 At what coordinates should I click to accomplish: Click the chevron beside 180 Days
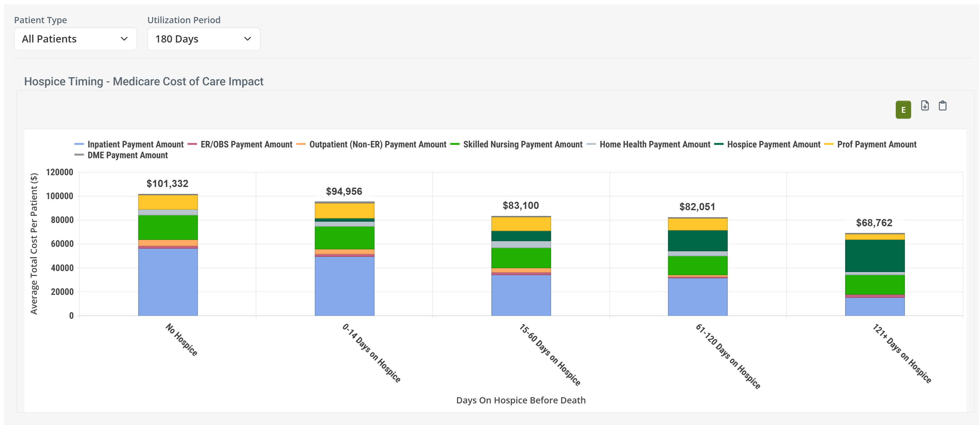click(248, 39)
